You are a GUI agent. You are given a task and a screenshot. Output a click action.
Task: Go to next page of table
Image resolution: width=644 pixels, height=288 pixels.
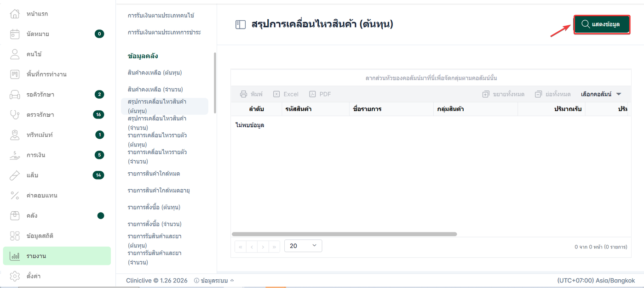coord(263,247)
